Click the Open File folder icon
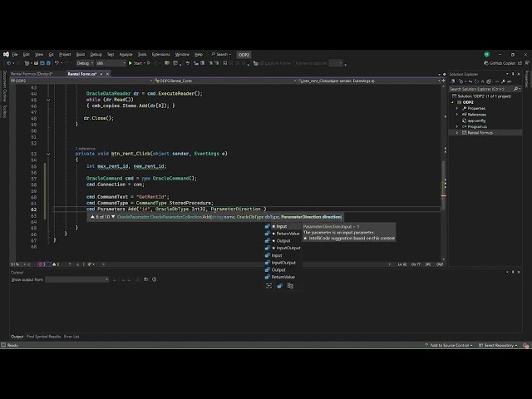 point(36,63)
